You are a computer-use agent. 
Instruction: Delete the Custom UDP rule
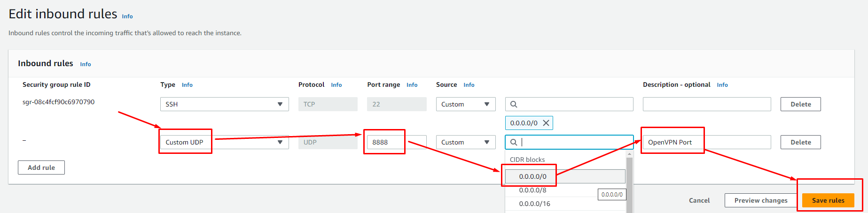(x=801, y=142)
